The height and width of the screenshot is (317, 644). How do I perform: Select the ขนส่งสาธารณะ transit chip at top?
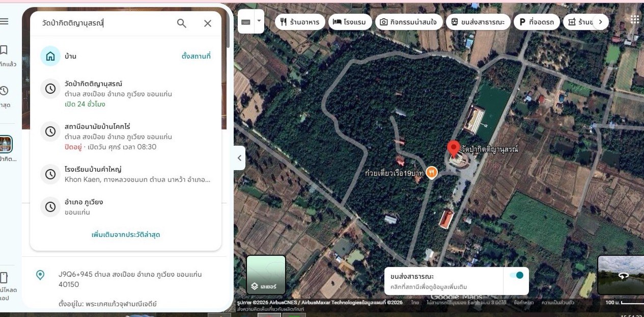tap(478, 22)
